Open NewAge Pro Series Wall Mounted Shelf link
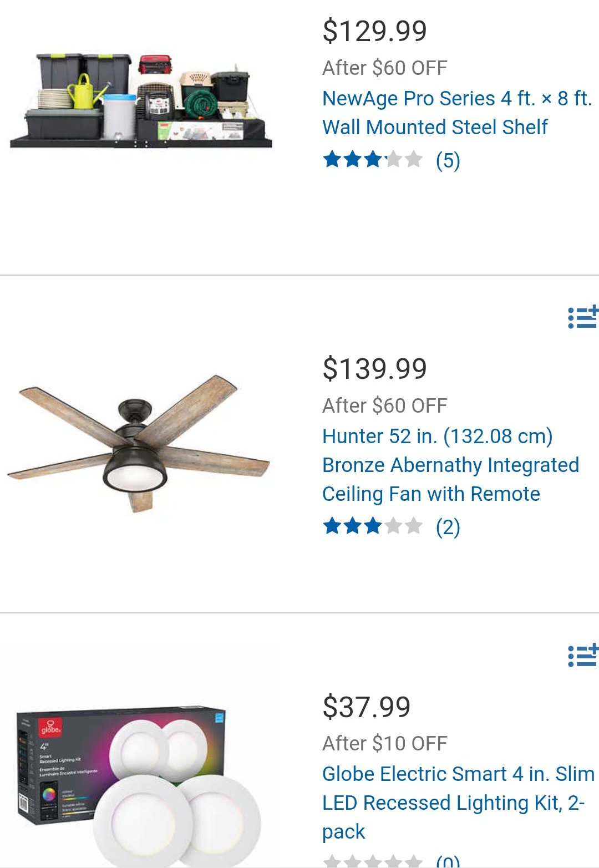 pos(458,113)
